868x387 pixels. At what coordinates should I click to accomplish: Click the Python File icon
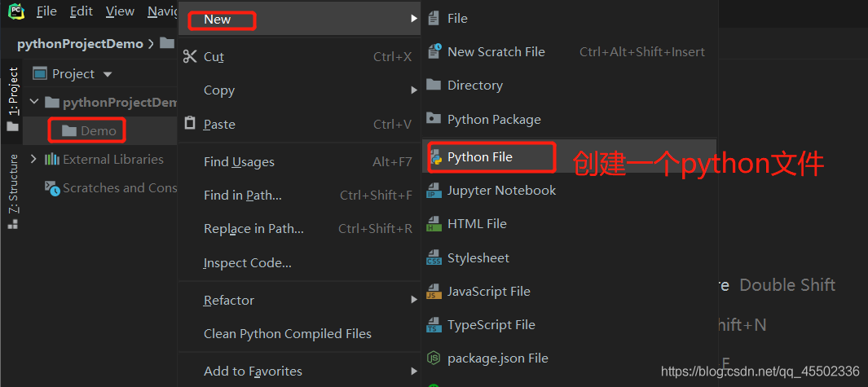pos(434,157)
